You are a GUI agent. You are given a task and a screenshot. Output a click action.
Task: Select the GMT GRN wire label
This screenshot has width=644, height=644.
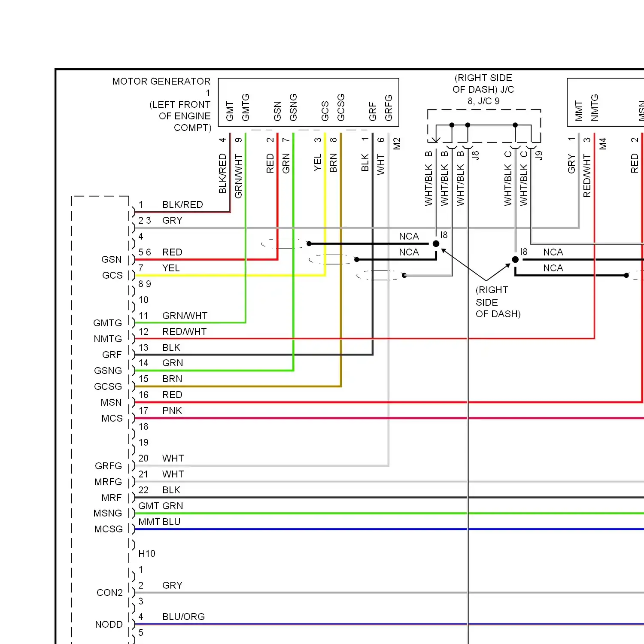[x=161, y=506]
